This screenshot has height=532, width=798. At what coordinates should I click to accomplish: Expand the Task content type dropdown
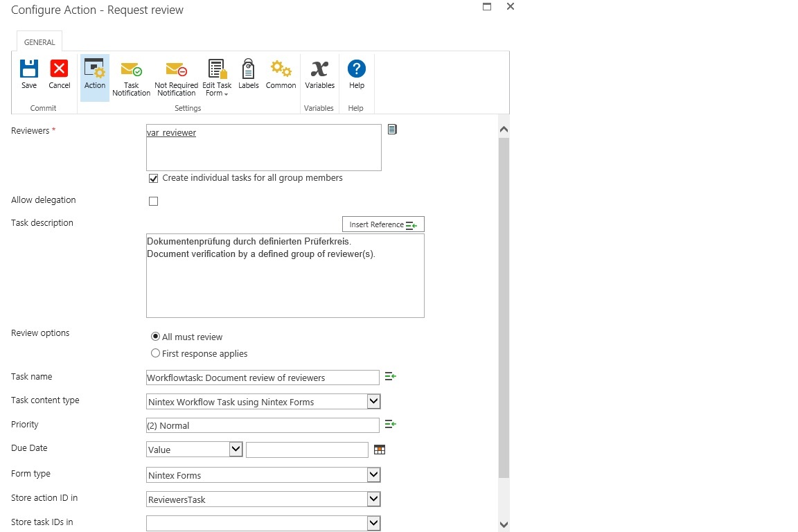[373, 401]
